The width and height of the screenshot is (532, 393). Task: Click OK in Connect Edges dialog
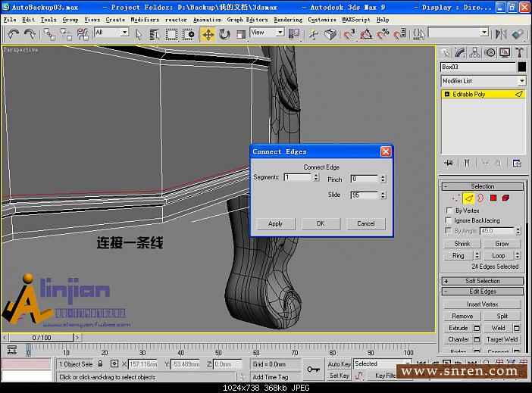(321, 224)
